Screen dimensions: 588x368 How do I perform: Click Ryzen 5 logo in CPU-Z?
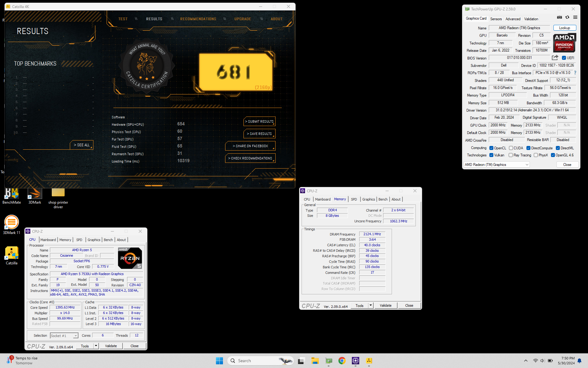pos(130,258)
